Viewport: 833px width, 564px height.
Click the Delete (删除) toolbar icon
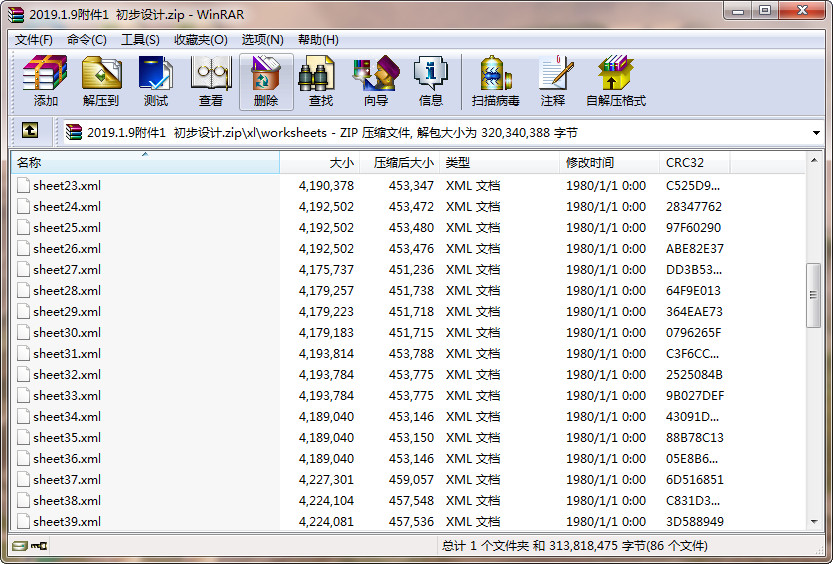coord(266,81)
